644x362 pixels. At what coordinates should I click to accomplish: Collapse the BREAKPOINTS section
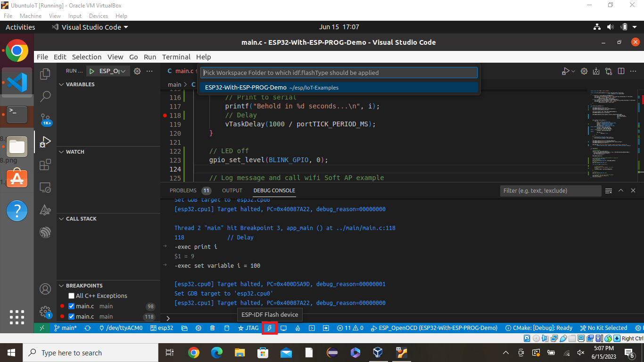[61, 286]
